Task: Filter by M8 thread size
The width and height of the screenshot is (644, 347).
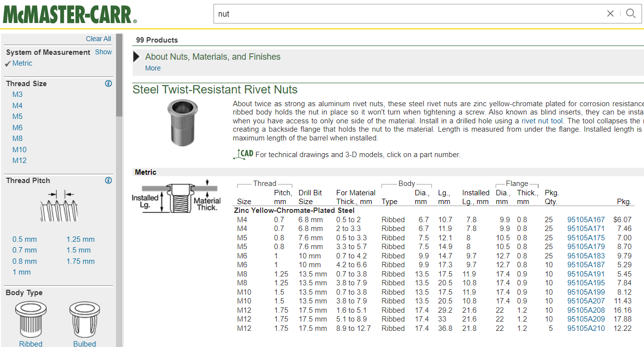Action: coord(18,139)
